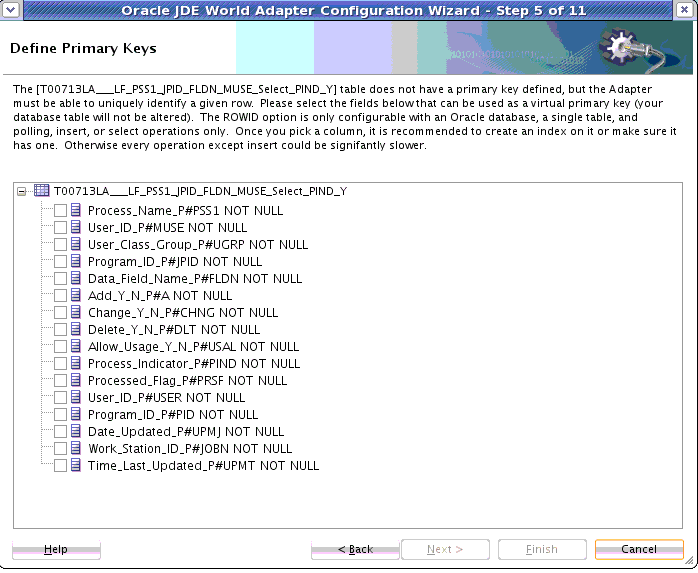Click column icon for Delete_Y_N_P#DLT
Image resolution: width=698 pixels, height=573 pixels.
[x=76, y=329]
